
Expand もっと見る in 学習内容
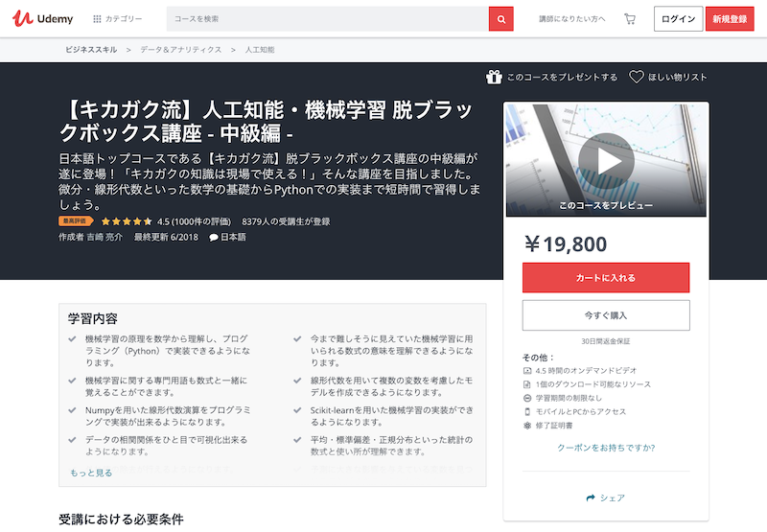(x=91, y=473)
